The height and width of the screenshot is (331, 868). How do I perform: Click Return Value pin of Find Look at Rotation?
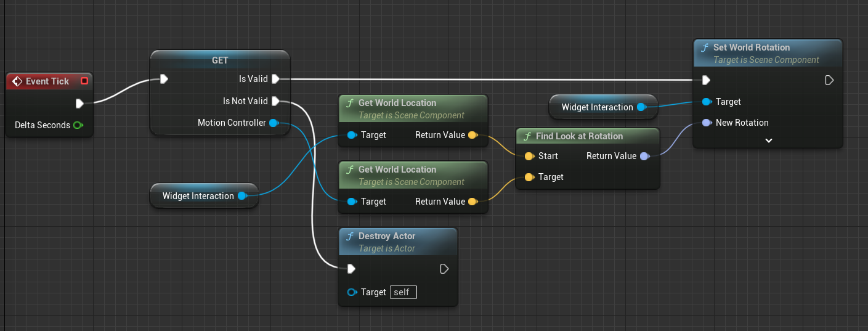click(644, 156)
